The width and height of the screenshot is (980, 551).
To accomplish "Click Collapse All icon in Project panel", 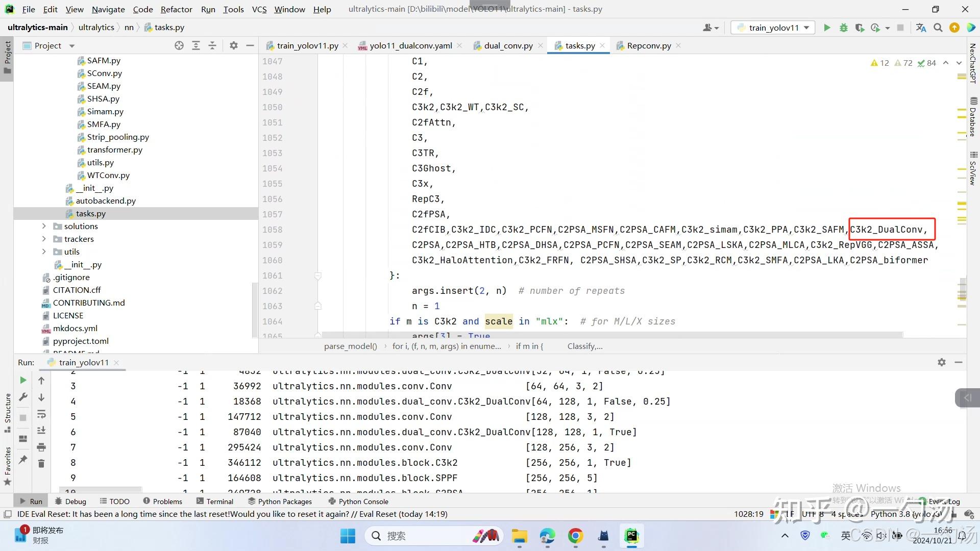I will [x=212, y=45].
